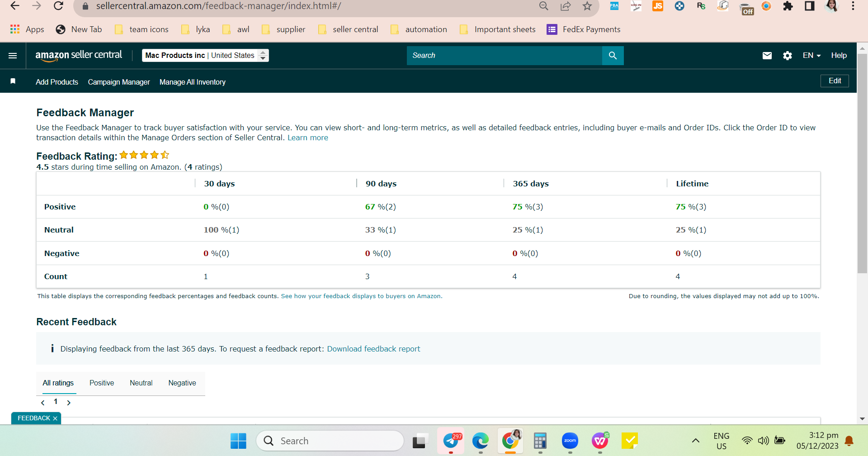The width and height of the screenshot is (868, 456).
Task: Click the feedback rating stars
Action: pos(144,155)
